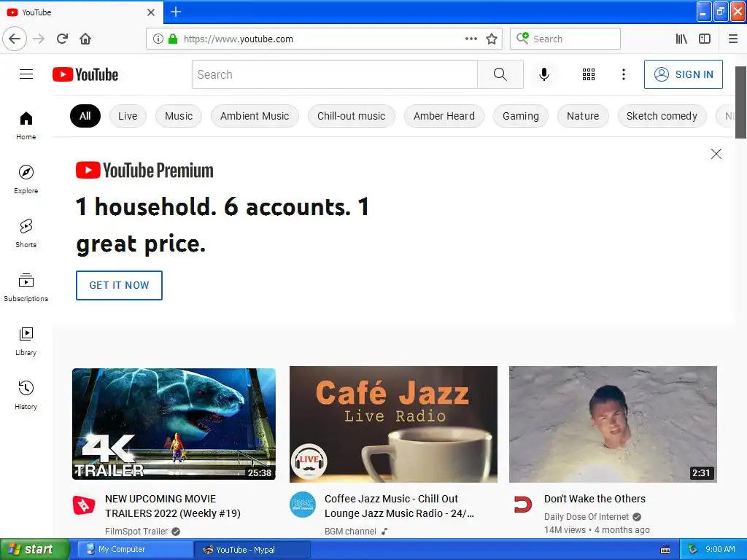Click the YouTube logo
Screen dimensions: 747x560
pyautogui.click(x=85, y=74)
